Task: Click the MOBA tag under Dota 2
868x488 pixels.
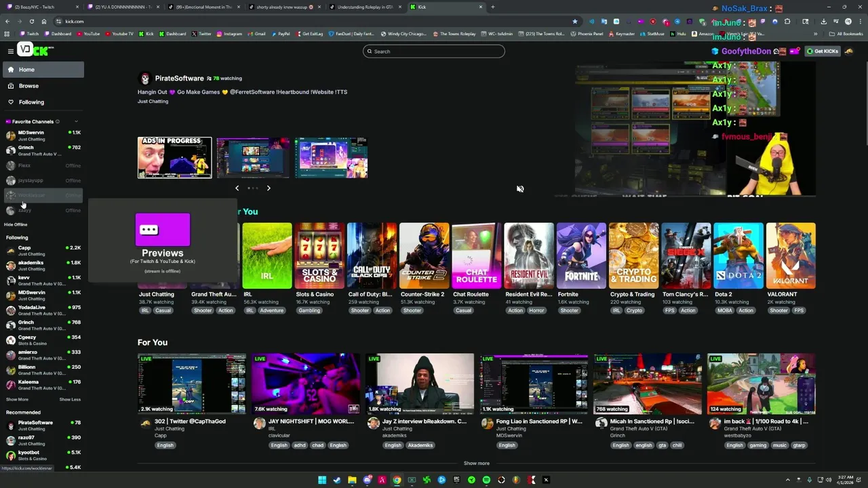Action: coord(726,310)
